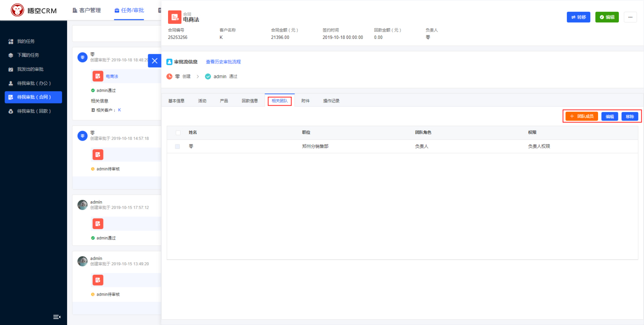Click the red 电商法 contract icon in header

click(175, 17)
